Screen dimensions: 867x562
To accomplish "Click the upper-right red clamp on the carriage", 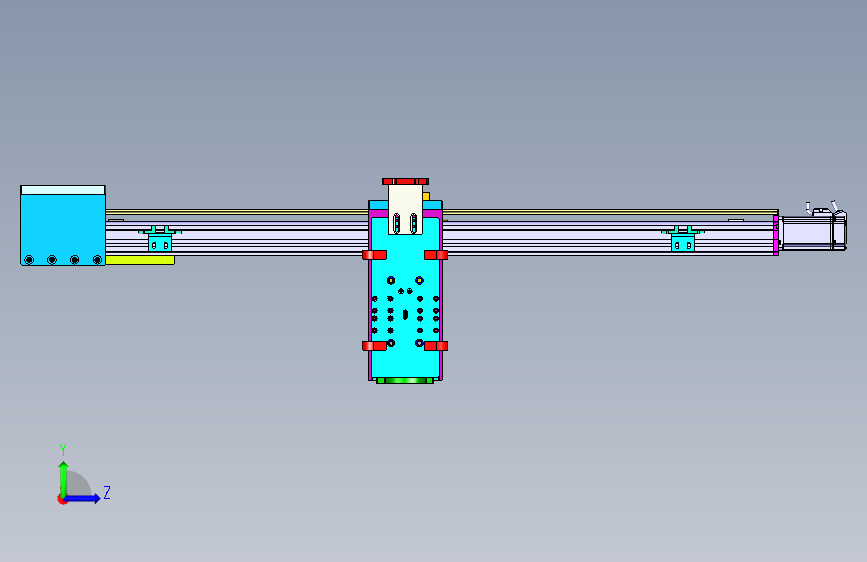I will coord(436,254).
